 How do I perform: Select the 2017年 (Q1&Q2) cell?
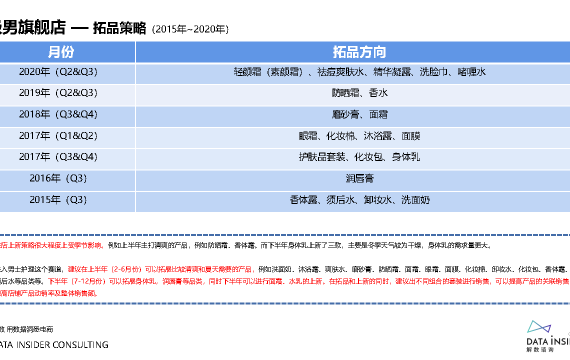(67, 138)
